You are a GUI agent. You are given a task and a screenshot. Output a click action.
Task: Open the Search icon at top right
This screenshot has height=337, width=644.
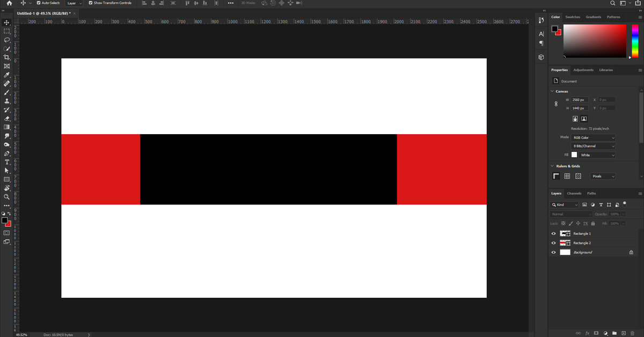[613, 3]
